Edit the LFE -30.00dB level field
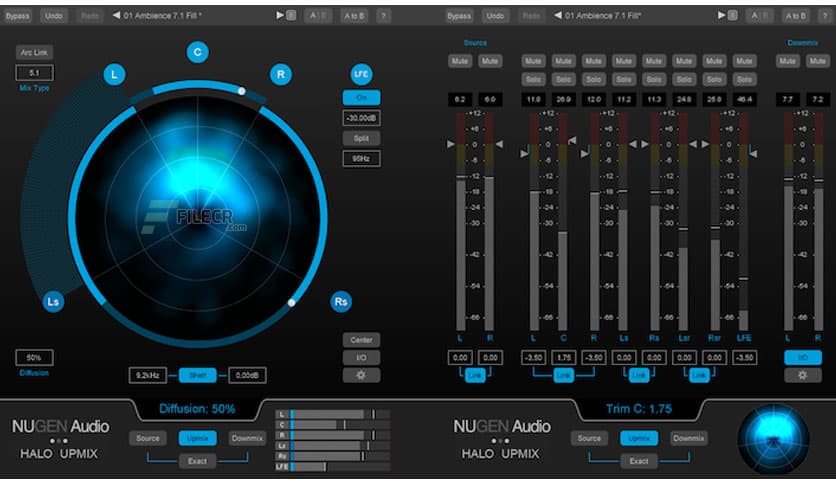 (361, 118)
